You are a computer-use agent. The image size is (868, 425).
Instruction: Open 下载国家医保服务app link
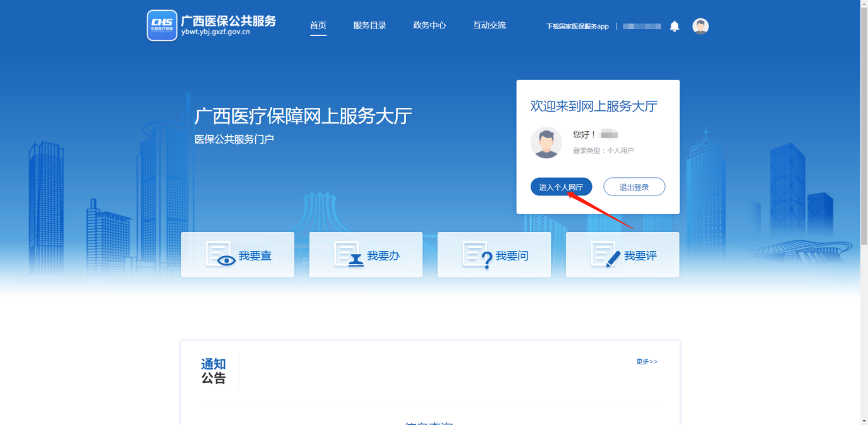(577, 26)
